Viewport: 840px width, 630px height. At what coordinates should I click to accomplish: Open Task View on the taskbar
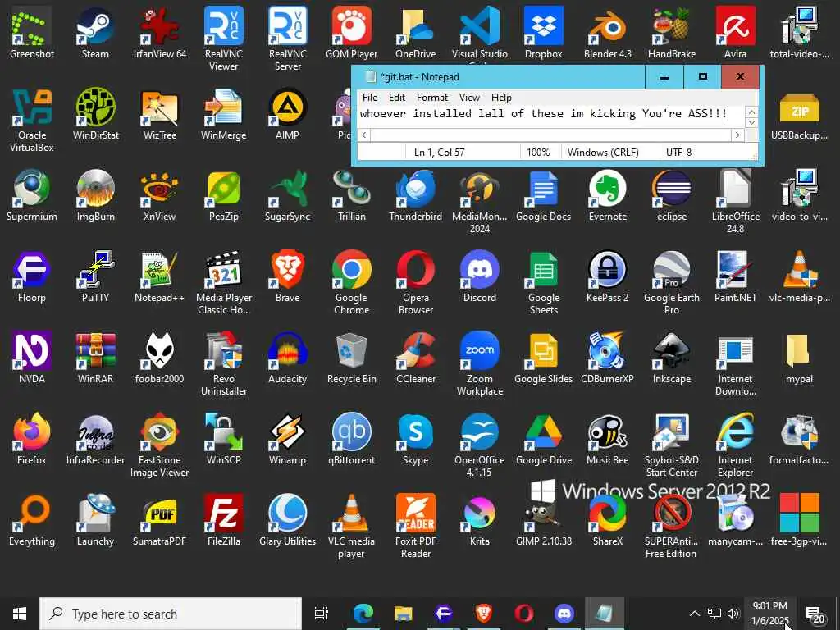point(321,614)
